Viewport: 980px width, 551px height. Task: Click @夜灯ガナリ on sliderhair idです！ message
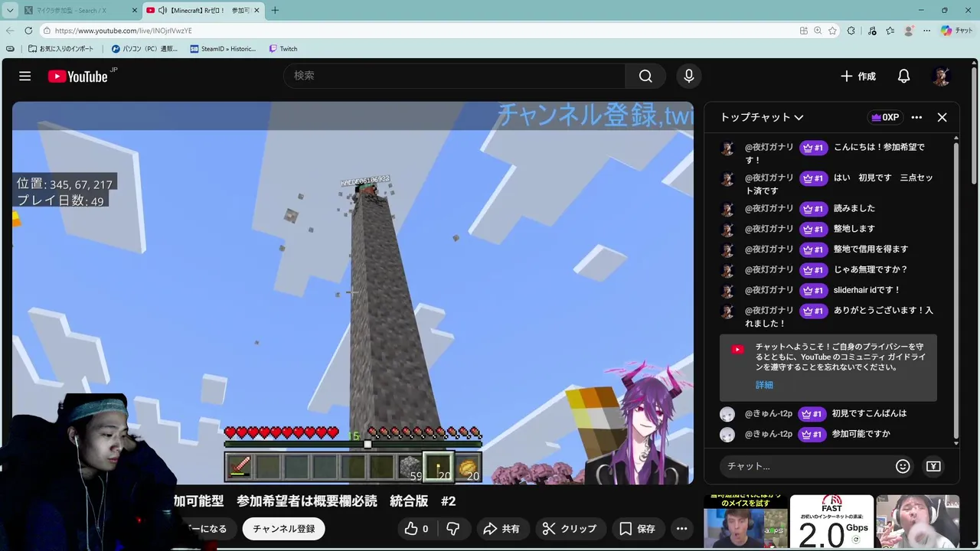click(x=769, y=290)
